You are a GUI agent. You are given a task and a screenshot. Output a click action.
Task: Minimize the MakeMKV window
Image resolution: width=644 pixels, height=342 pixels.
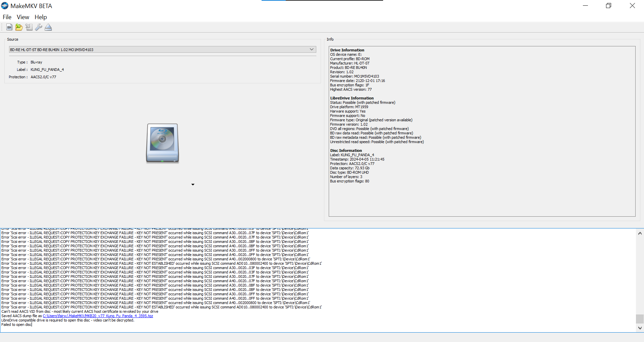pyautogui.click(x=585, y=6)
